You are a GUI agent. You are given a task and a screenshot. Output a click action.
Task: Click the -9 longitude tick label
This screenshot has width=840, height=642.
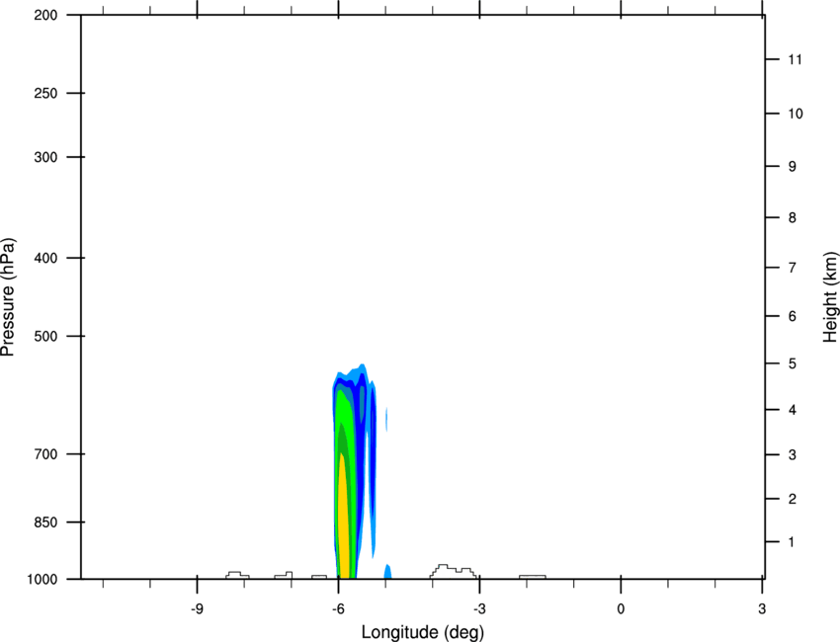click(197, 609)
